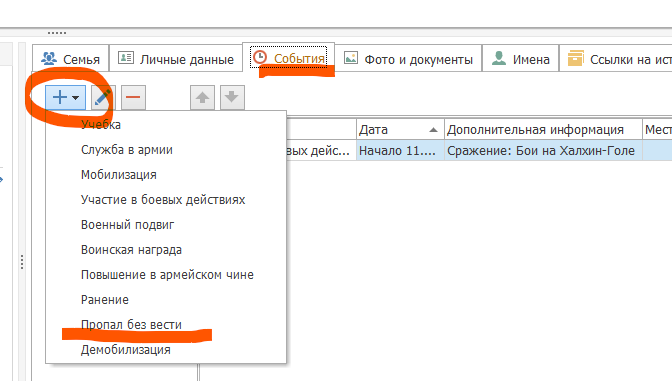Screen dimensions: 672x381
Task: Open the Ссылки на источники tab
Action: pos(615,58)
